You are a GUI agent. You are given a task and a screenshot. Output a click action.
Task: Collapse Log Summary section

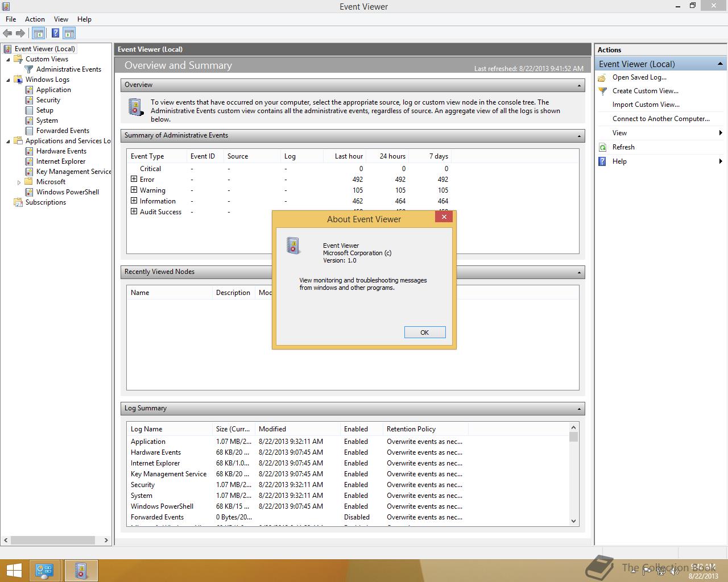tap(579, 409)
